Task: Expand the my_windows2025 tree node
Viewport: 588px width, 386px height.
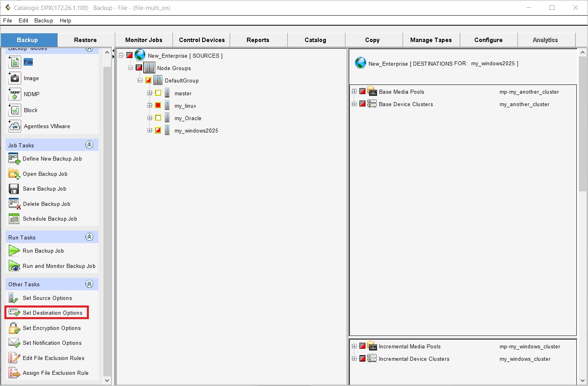Action: pyautogui.click(x=149, y=131)
